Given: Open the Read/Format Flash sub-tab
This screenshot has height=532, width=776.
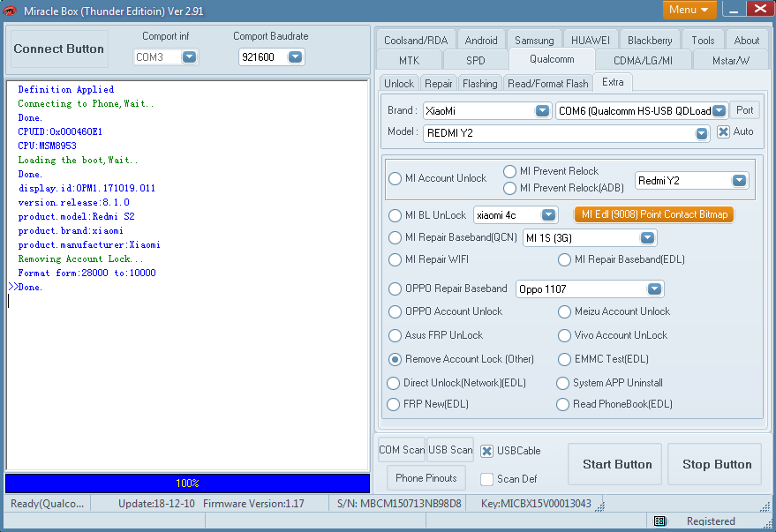Looking at the screenshot, I should [548, 84].
